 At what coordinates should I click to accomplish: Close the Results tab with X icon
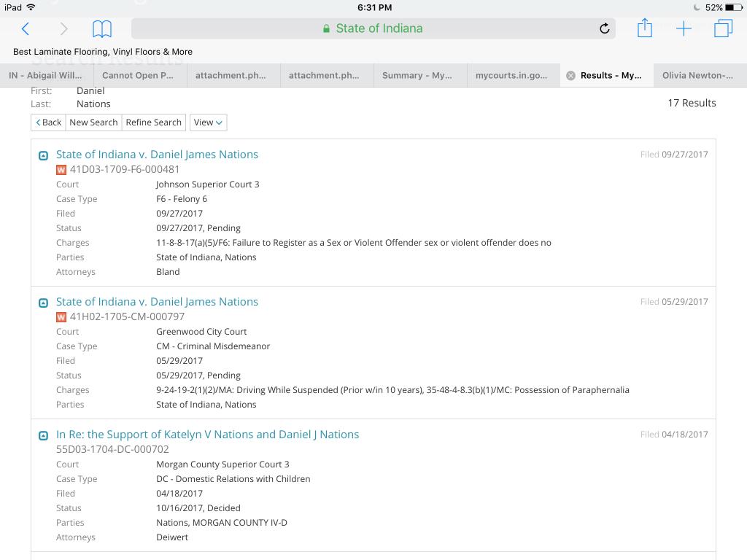click(570, 75)
